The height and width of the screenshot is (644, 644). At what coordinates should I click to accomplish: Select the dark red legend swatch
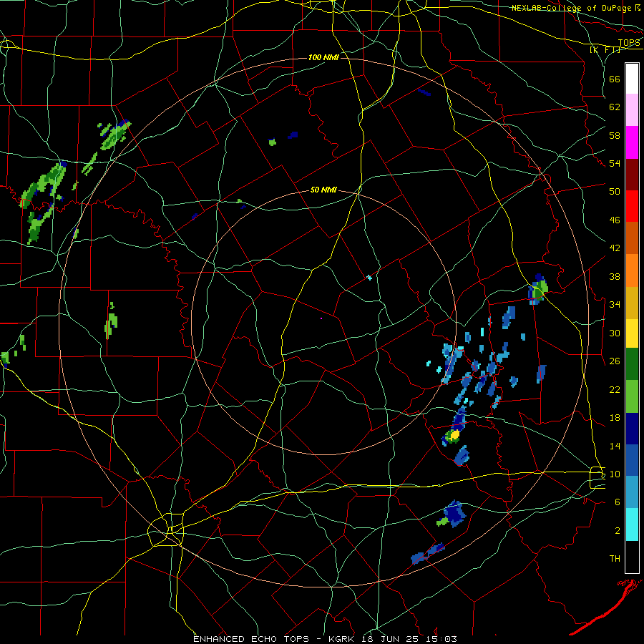(x=632, y=175)
